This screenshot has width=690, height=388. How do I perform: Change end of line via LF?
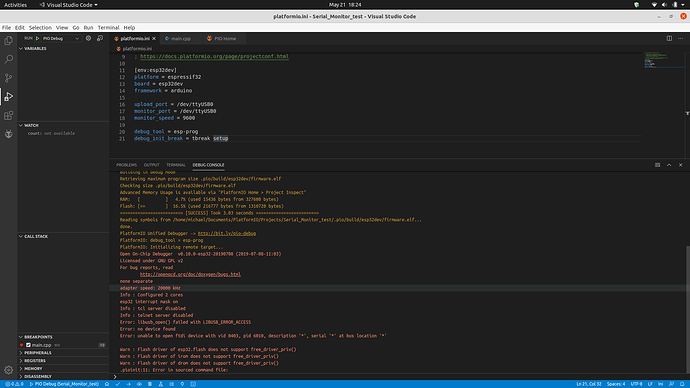(650, 384)
